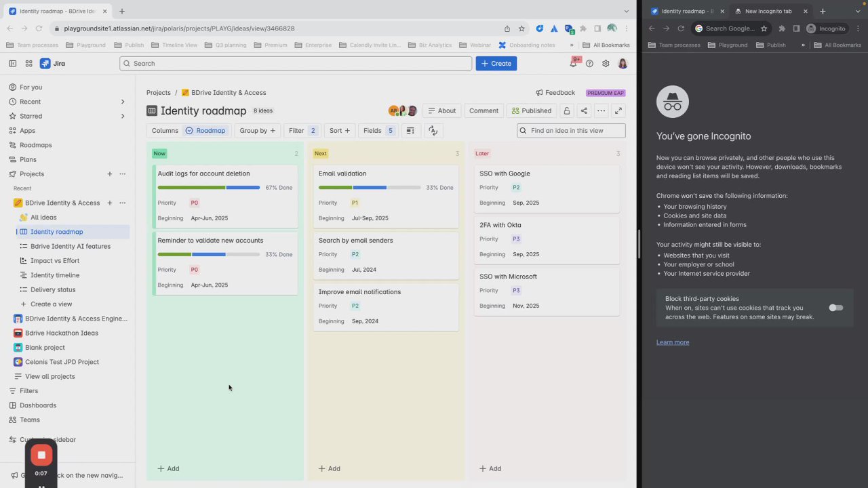Open the Chrome extensions puzzle icon

(583, 28)
